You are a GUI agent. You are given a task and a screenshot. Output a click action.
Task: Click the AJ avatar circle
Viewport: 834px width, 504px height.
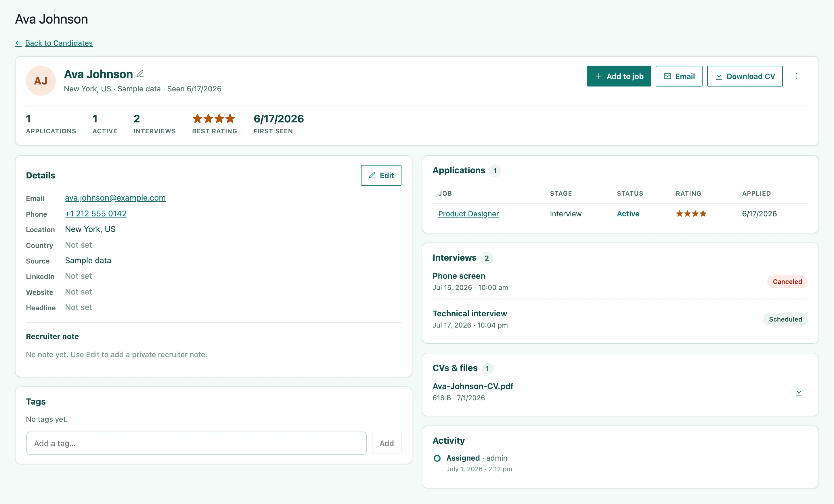pos(41,81)
